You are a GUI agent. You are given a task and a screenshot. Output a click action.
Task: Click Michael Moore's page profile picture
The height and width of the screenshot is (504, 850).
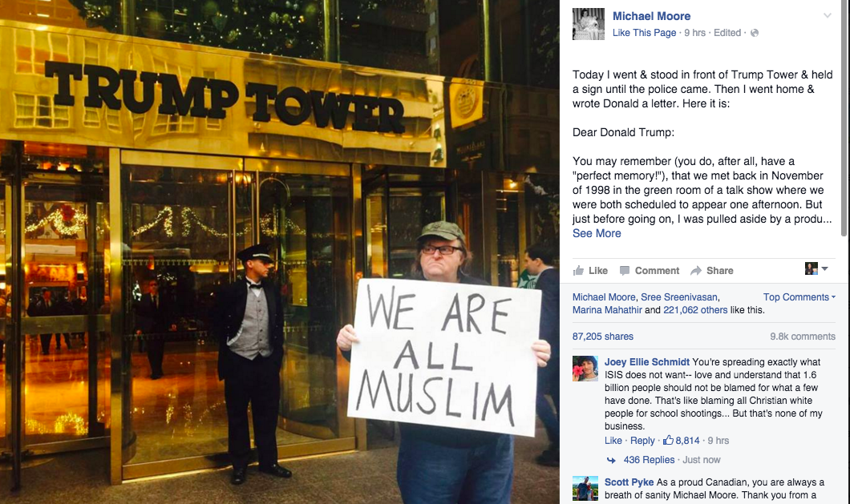(588, 24)
